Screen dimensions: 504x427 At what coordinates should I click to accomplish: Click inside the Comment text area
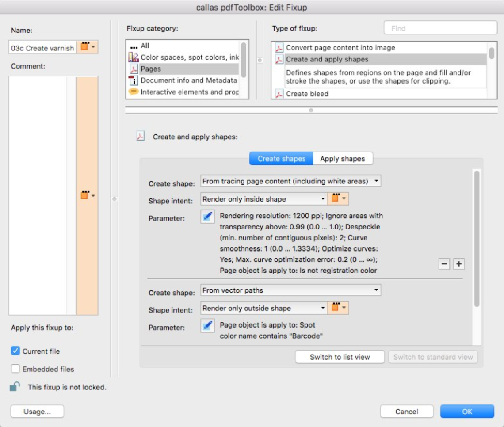point(38,195)
